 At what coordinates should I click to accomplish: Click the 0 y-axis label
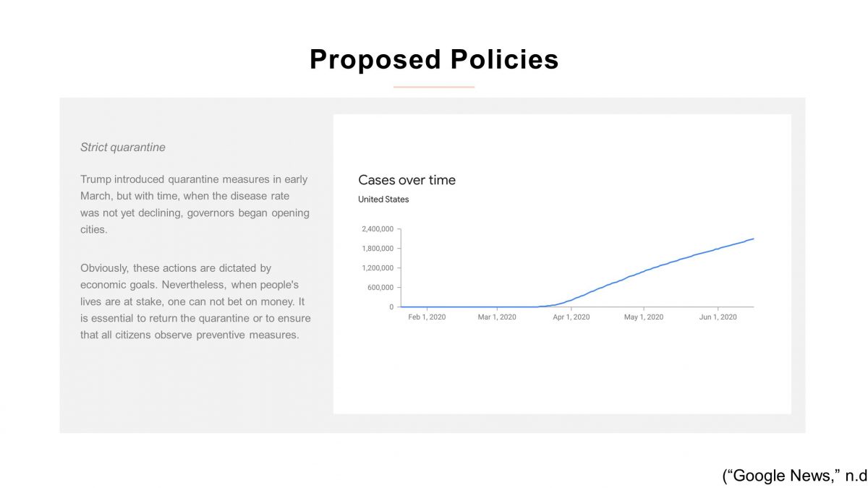[x=391, y=307]
